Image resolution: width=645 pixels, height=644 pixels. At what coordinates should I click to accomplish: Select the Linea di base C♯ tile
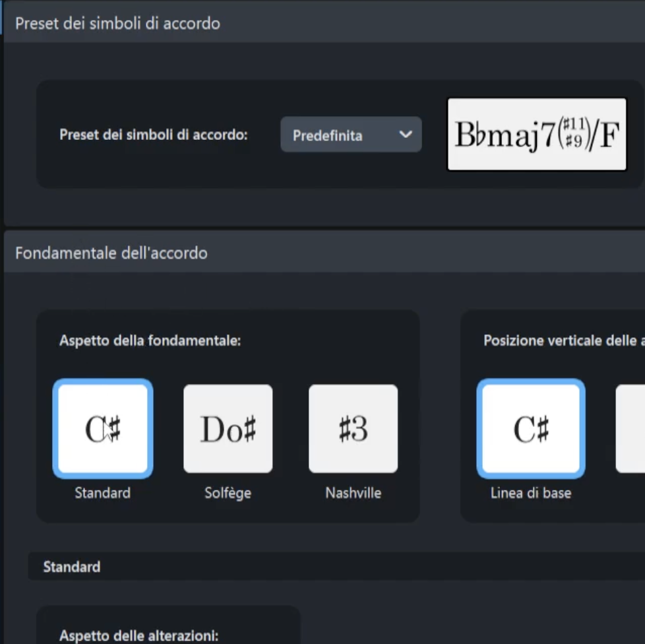click(x=531, y=428)
